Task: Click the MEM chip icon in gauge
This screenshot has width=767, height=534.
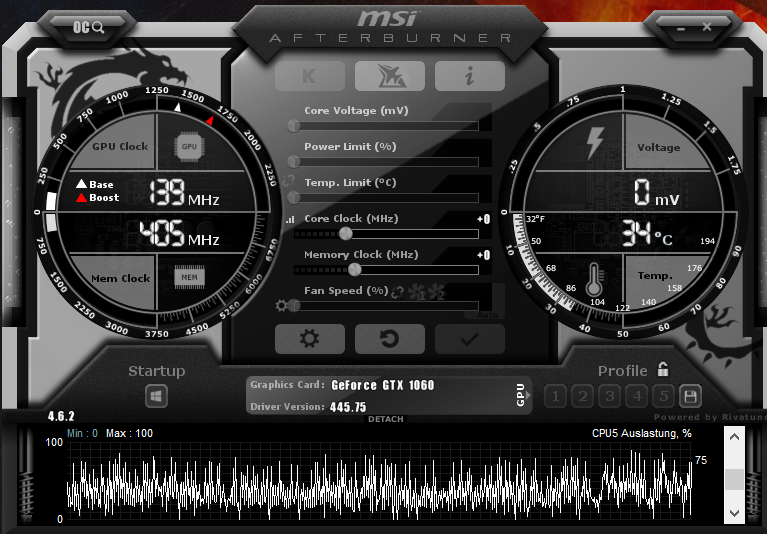Action: [x=189, y=277]
